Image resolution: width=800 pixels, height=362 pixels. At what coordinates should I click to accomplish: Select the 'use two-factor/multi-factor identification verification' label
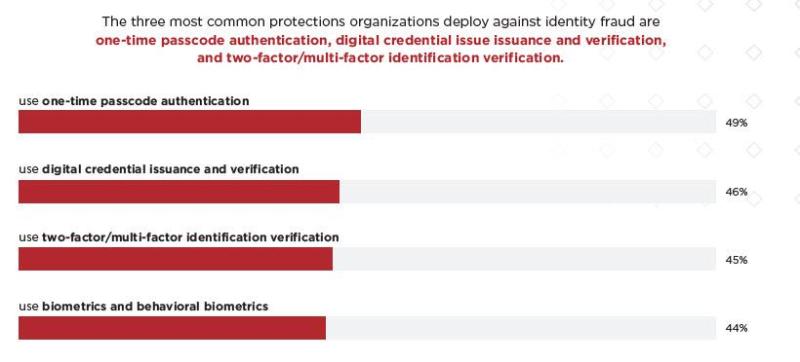(x=179, y=238)
